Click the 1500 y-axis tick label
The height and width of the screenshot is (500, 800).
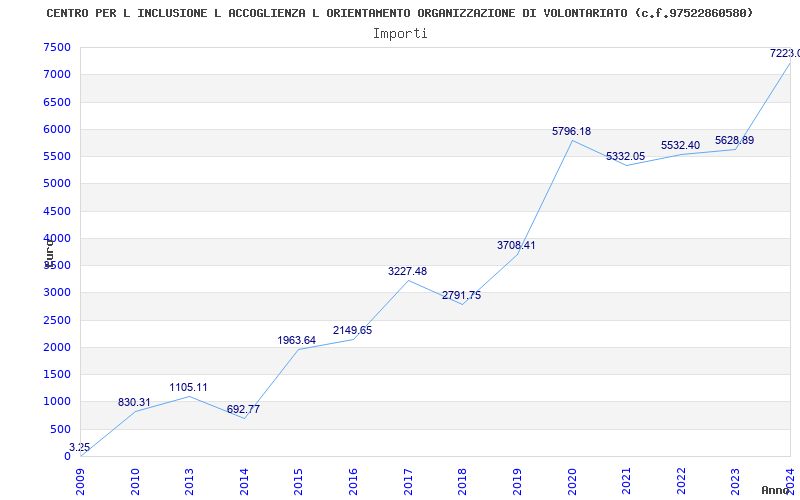pos(57,374)
